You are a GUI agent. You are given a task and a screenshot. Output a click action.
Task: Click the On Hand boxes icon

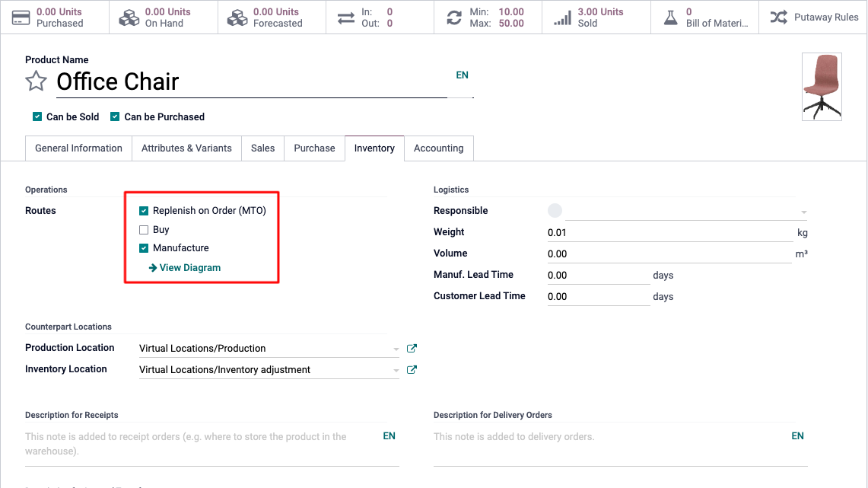[129, 17]
